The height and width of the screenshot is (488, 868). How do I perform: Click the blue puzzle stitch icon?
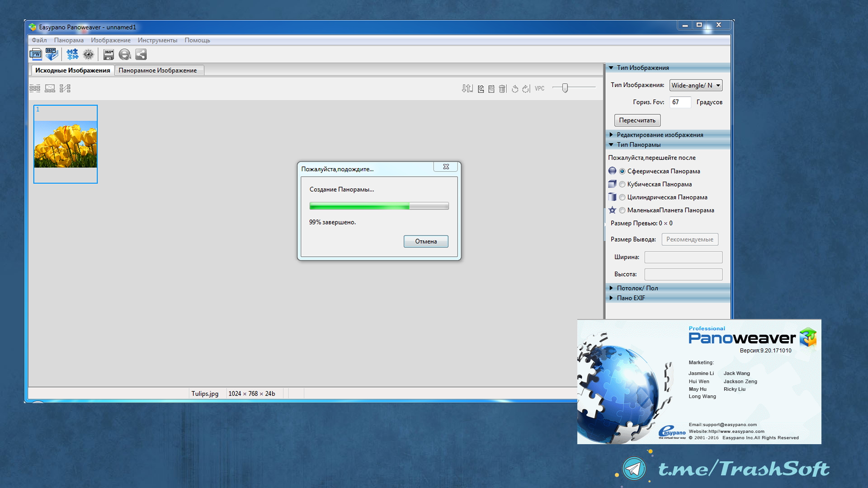tap(72, 55)
